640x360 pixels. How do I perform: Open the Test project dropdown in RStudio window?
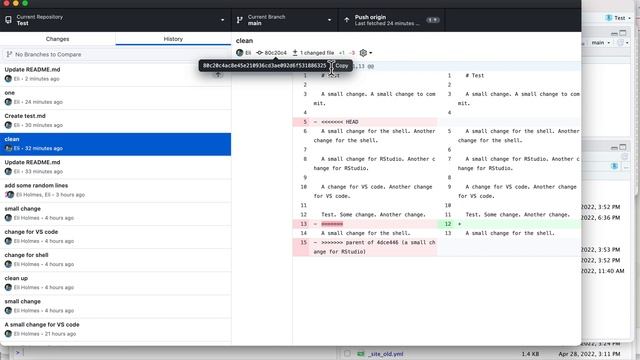tap(618, 18)
